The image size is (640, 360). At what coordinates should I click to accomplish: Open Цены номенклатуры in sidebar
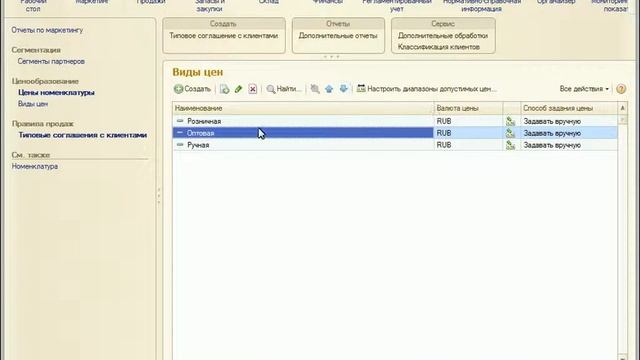pos(56,93)
